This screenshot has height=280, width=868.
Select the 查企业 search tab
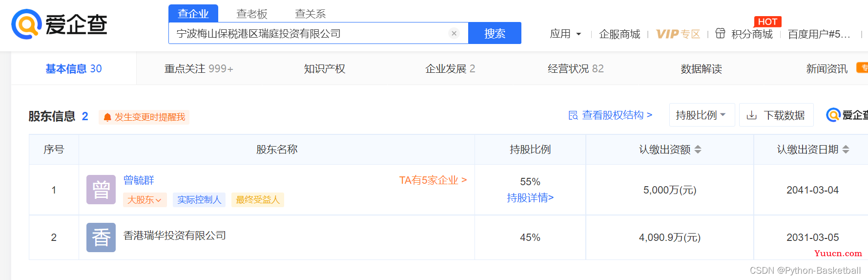193,13
